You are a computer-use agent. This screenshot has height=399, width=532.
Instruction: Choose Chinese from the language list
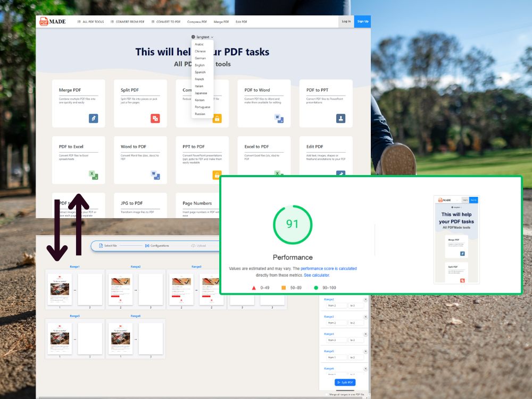(x=200, y=51)
